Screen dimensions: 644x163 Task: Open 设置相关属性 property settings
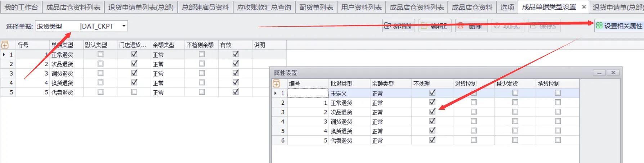point(619,26)
